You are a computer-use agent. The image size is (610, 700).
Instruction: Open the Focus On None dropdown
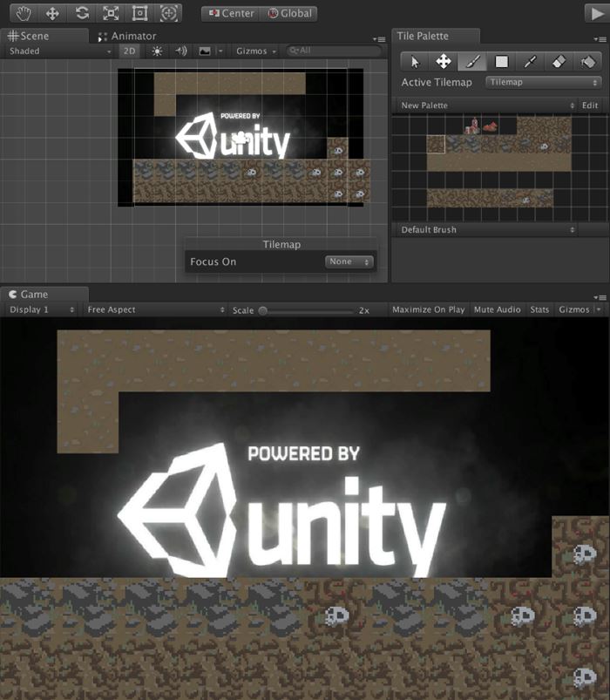pyautogui.click(x=349, y=262)
